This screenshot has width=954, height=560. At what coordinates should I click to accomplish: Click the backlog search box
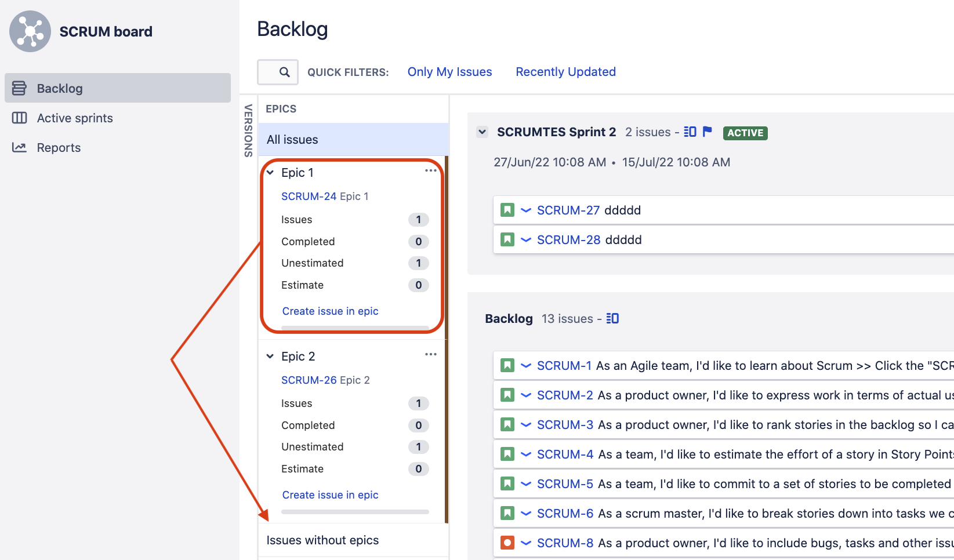click(278, 72)
